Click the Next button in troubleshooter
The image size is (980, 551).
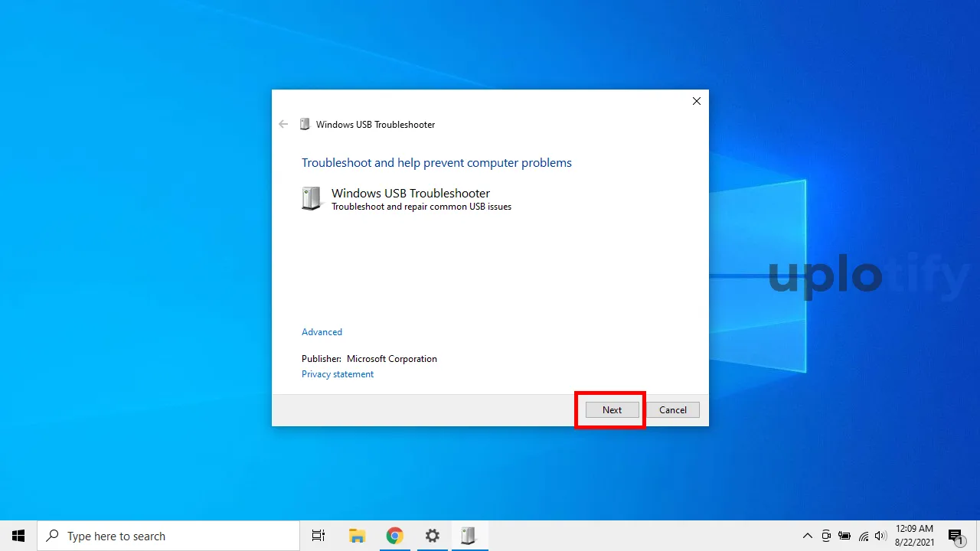[612, 410]
